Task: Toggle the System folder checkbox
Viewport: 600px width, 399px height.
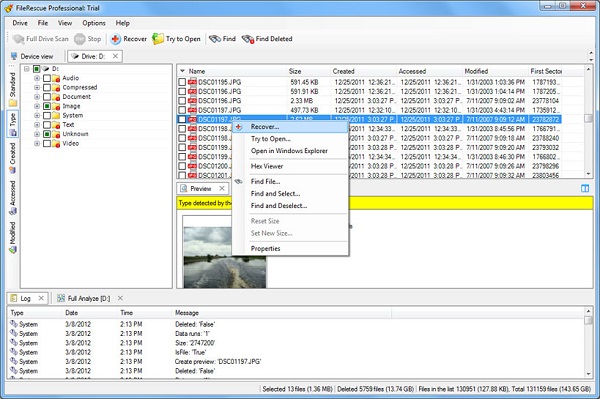Action: [x=47, y=116]
